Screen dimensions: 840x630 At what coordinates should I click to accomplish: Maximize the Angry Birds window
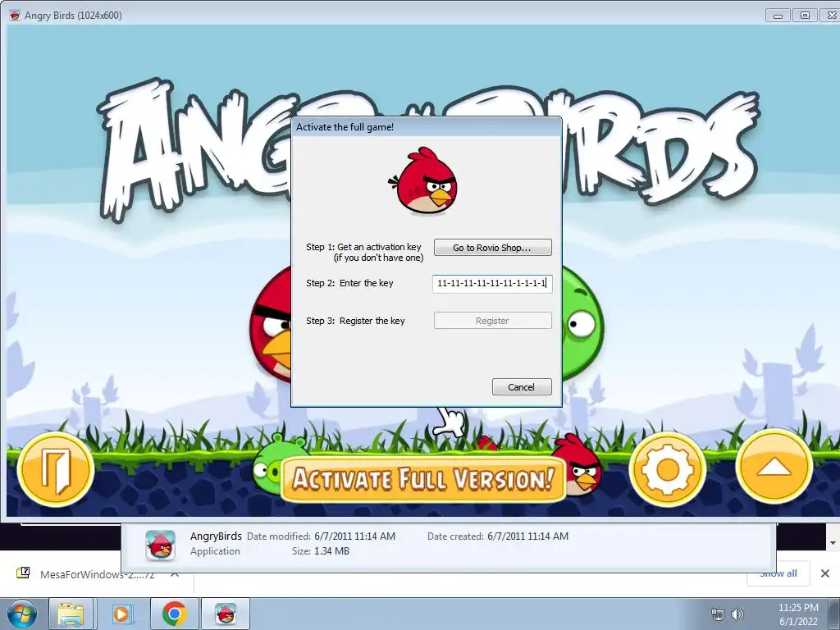click(805, 16)
